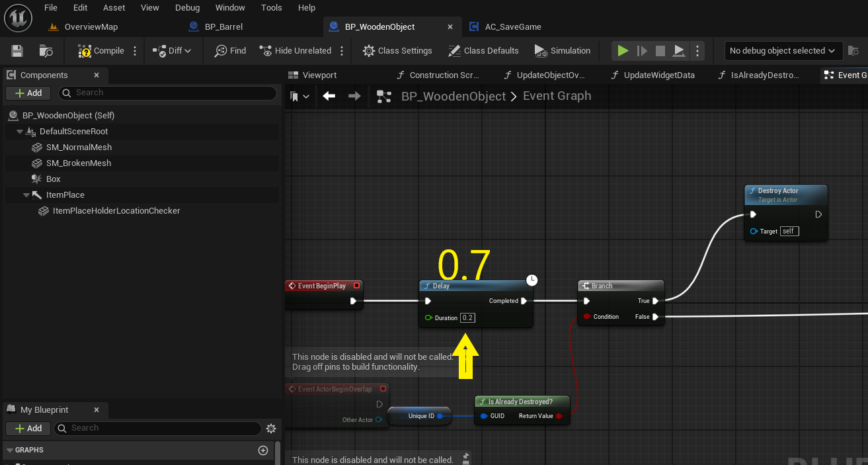Open Class Defaults
Image resolution: width=868 pixels, height=465 pixels.
pyautogui.click(x=483, y=51)
